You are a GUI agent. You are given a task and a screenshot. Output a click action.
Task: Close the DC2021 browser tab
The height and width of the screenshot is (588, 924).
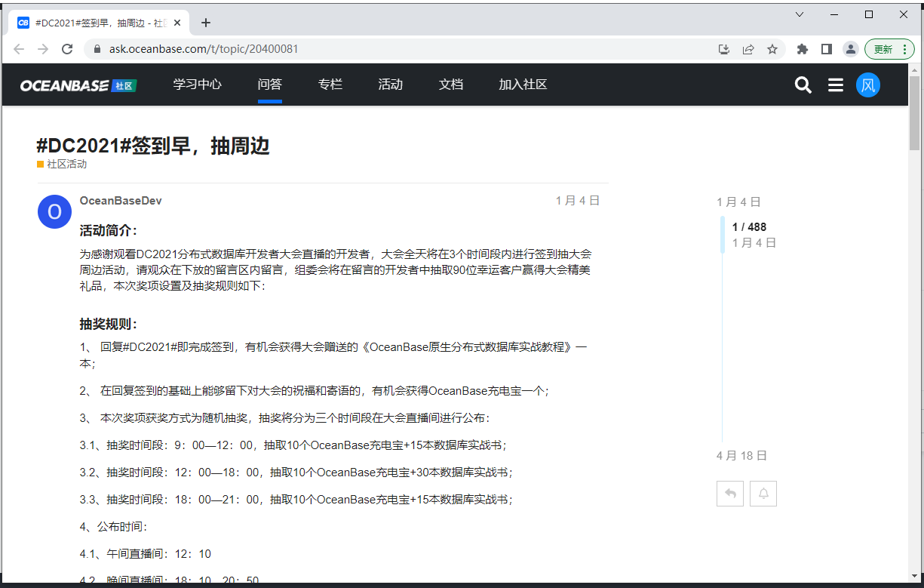tap(177, 23)
